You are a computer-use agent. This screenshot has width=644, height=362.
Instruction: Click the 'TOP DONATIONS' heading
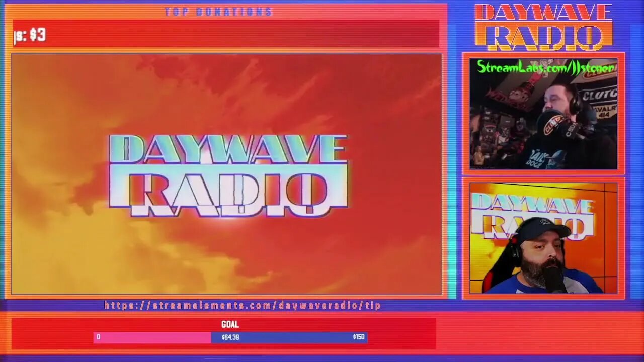218,12
